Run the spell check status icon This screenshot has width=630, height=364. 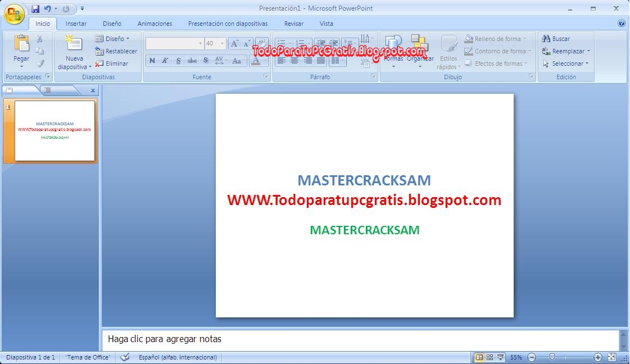125,357
